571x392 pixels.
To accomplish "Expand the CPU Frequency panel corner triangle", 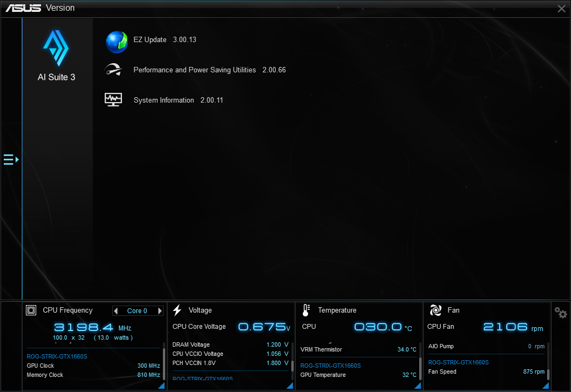I will [162, 386].
